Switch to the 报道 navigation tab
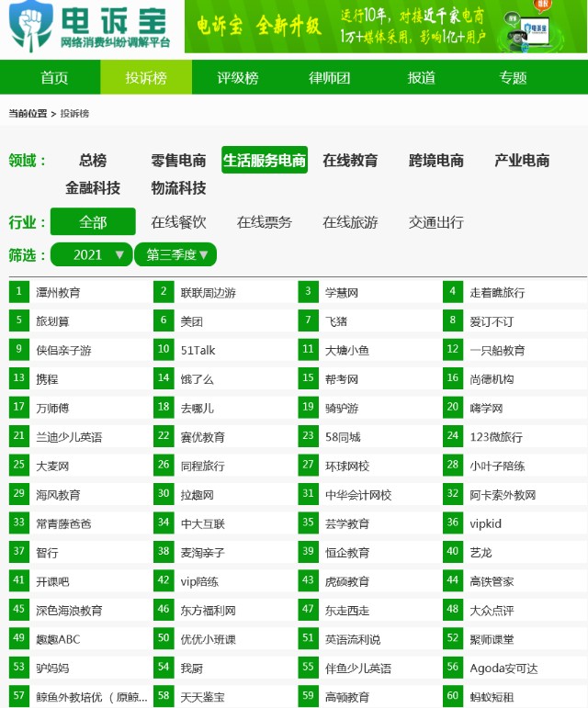Viewport: 588px width, 708px height. pyautogui.click(x=421, y=78)
